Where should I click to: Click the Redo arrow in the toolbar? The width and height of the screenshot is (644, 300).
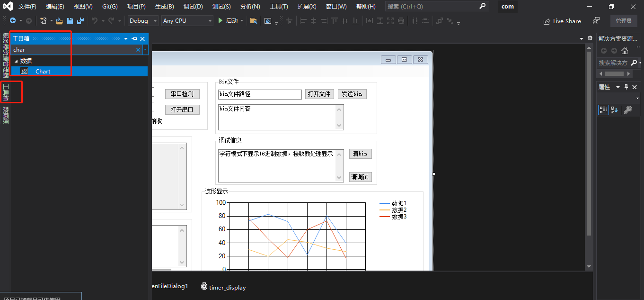point(111,21)
